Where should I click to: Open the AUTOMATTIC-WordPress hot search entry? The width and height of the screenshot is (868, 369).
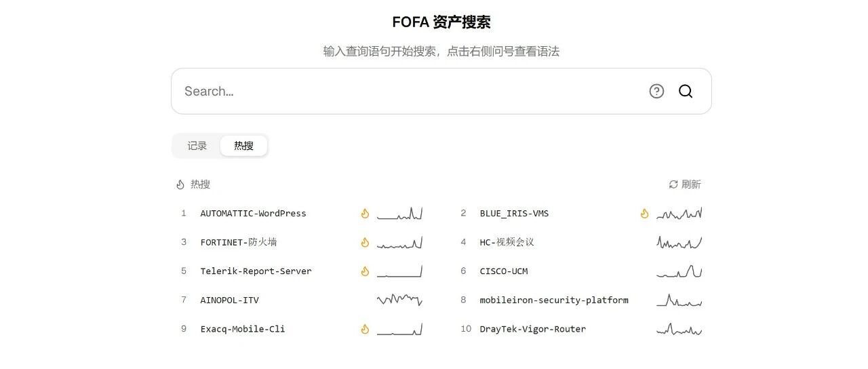[253, 214]
